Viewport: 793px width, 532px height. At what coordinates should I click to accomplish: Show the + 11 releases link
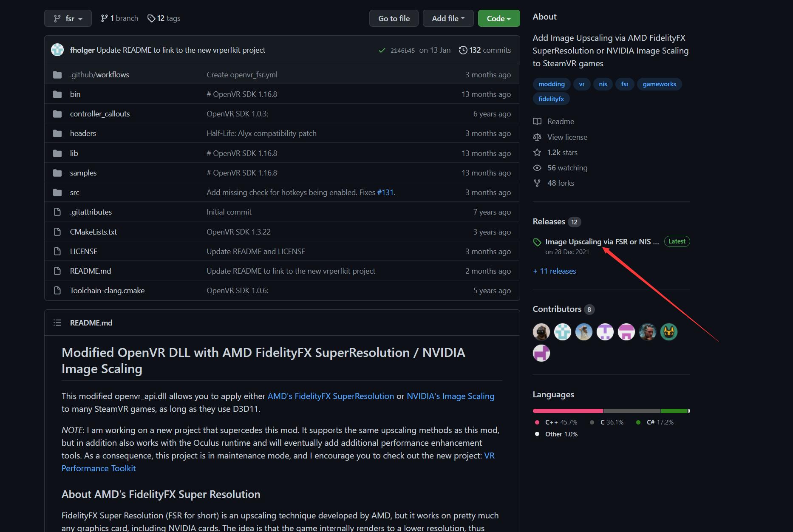[x=555, y=271]
